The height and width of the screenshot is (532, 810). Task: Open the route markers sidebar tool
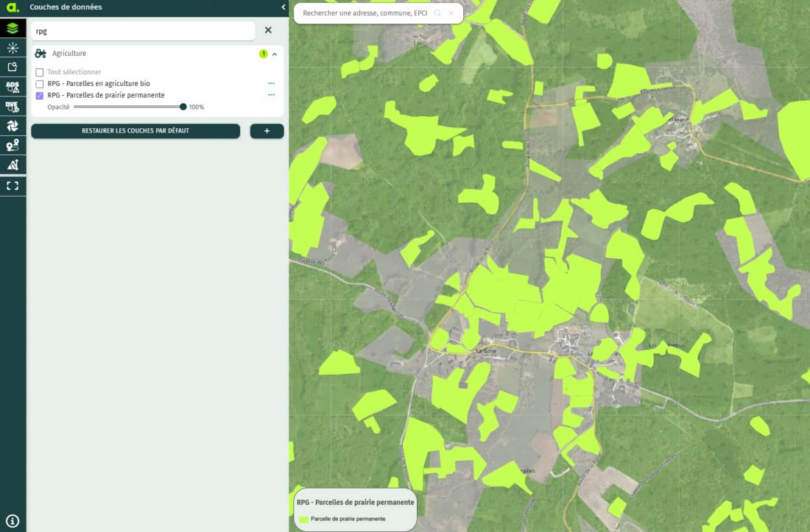point(13,145)
